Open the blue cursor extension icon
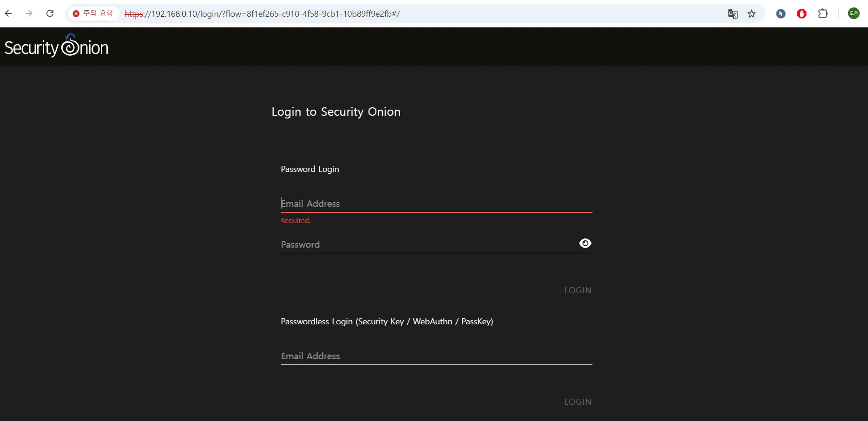The image size is (868, 421). (781, 14)
